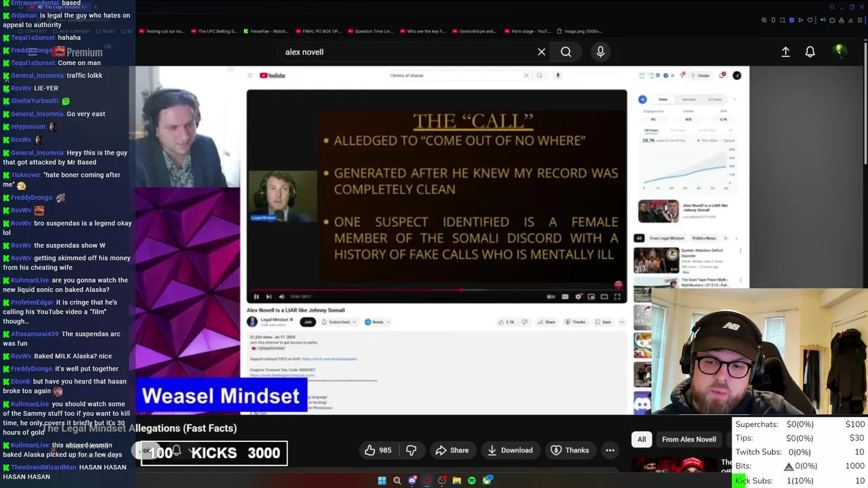Screen dimensions: 868x488
Task: Open the guide hamburger menu in inner YouTube
Action: point(250,75)
